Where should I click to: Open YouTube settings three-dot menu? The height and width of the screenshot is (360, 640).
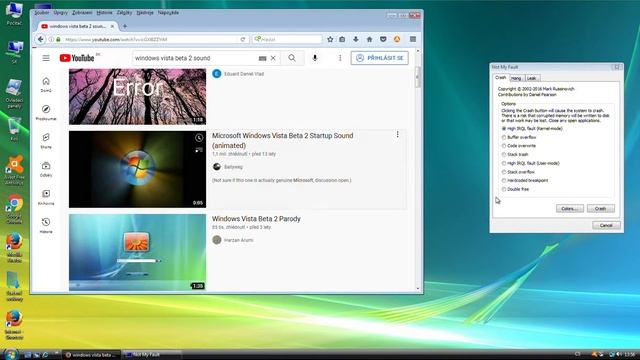tap(340, 58)
